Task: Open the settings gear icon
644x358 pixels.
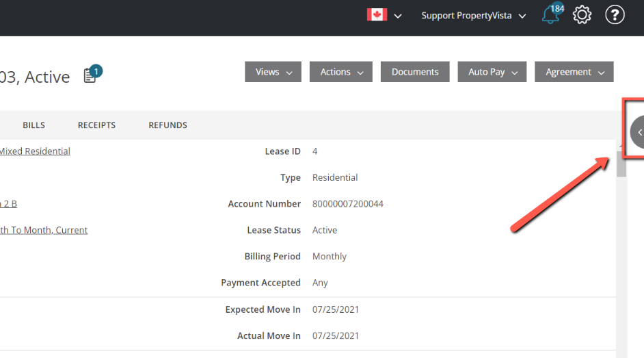Action: click(x=582, y=15)
